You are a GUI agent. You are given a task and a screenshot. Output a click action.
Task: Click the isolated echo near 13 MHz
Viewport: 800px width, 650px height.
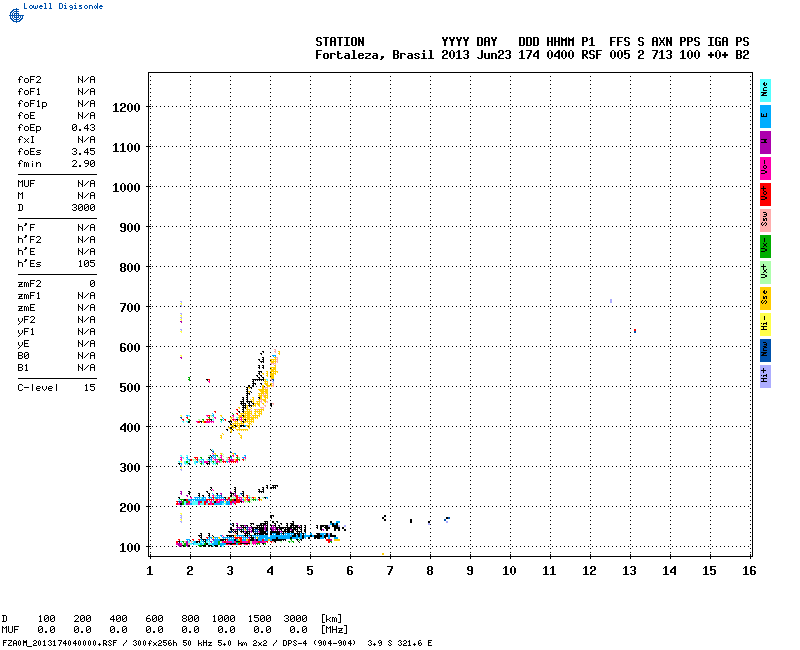(x=635, y=331)
